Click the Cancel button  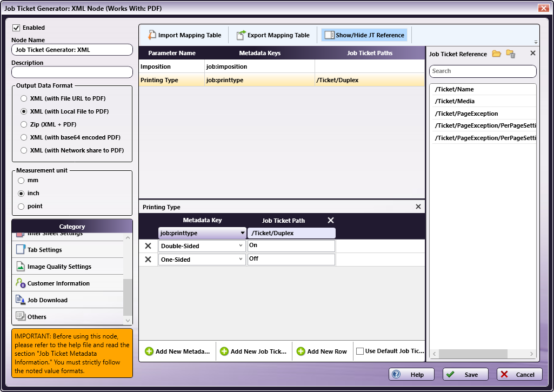click(x=519, y=374)
